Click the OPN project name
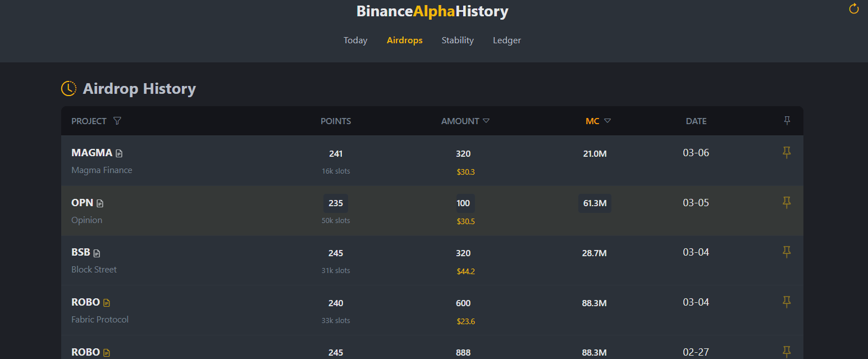Image resolution: width=868 pixels, height=359 pixels. pos(82,203)
